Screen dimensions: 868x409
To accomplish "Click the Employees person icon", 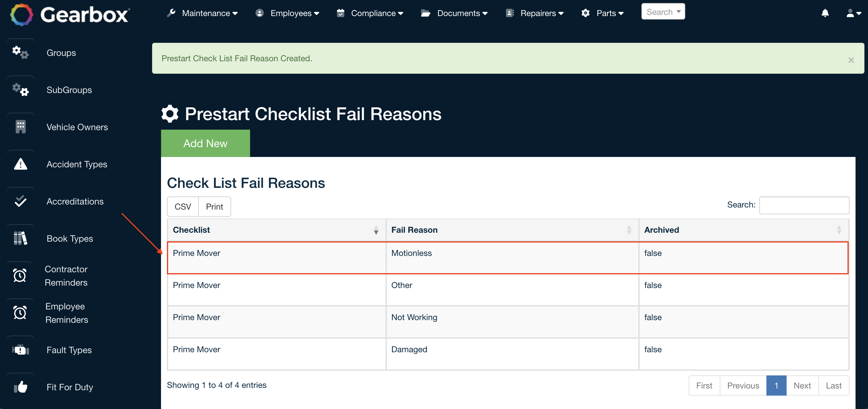I will [259, 13].
